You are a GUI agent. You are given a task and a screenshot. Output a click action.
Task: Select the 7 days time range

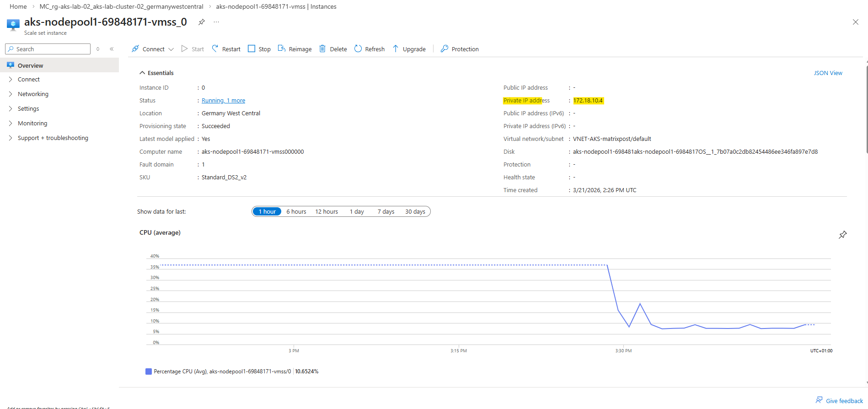pyautogui.click(x=386, y=211)
